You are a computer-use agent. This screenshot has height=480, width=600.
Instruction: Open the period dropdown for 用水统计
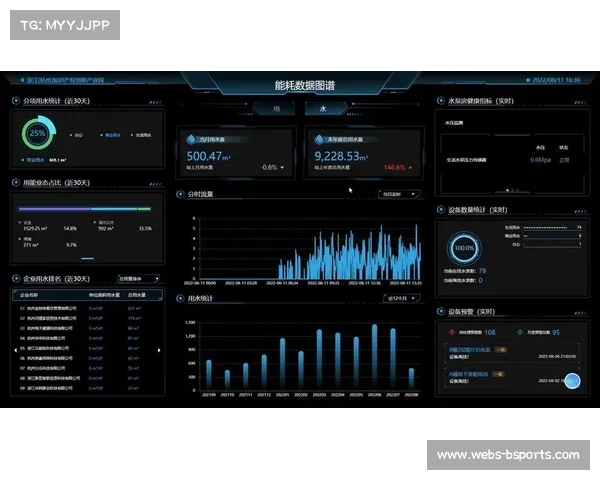pos(399,298)
